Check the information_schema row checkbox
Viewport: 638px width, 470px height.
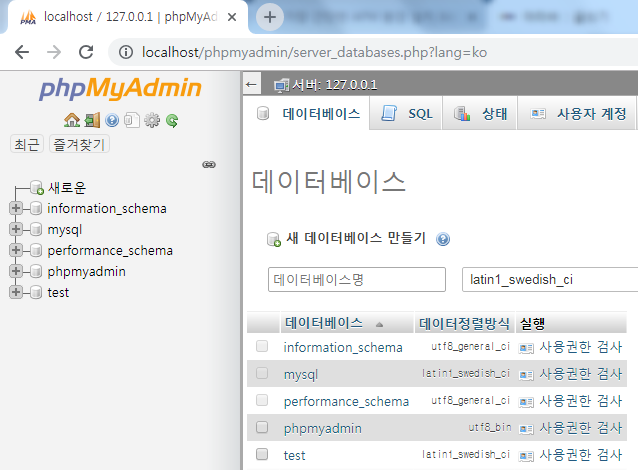point(262,346)
